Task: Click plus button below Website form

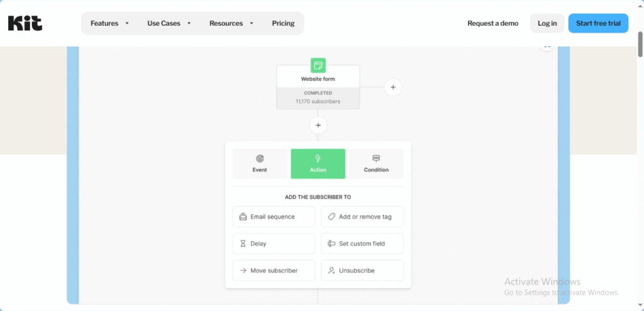Action: (x=318, y=125)
